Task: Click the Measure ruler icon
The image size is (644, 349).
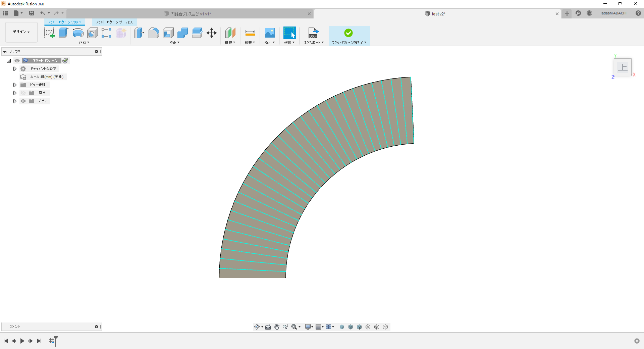Action: pyautogui.click(x=250, y=33)
